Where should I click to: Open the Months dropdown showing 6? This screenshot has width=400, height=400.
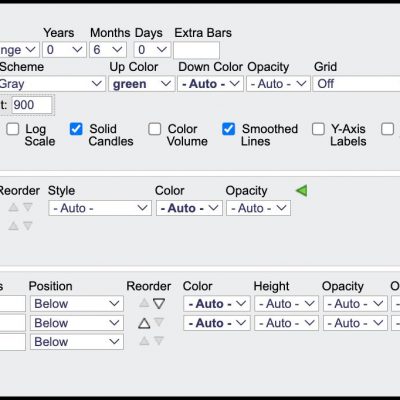pos(108,50)
